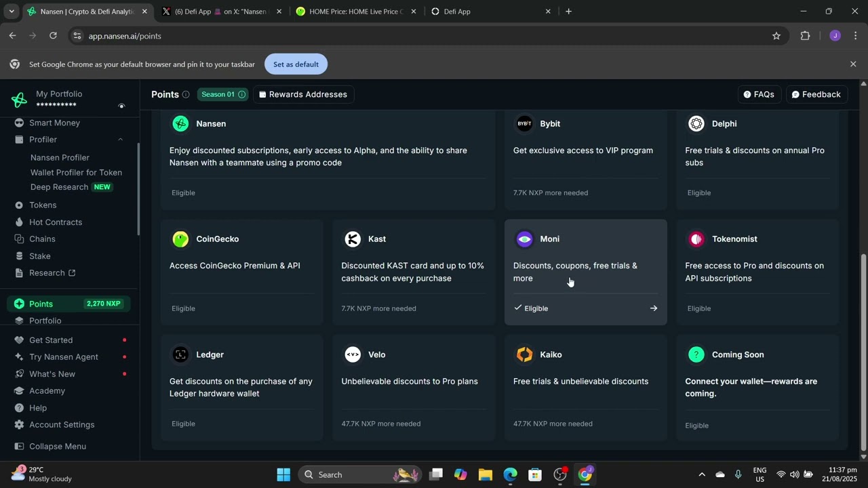The image size is (868, 488).
Task: Click the Tokenomist logo icon
Action: (x=696, y=239)
